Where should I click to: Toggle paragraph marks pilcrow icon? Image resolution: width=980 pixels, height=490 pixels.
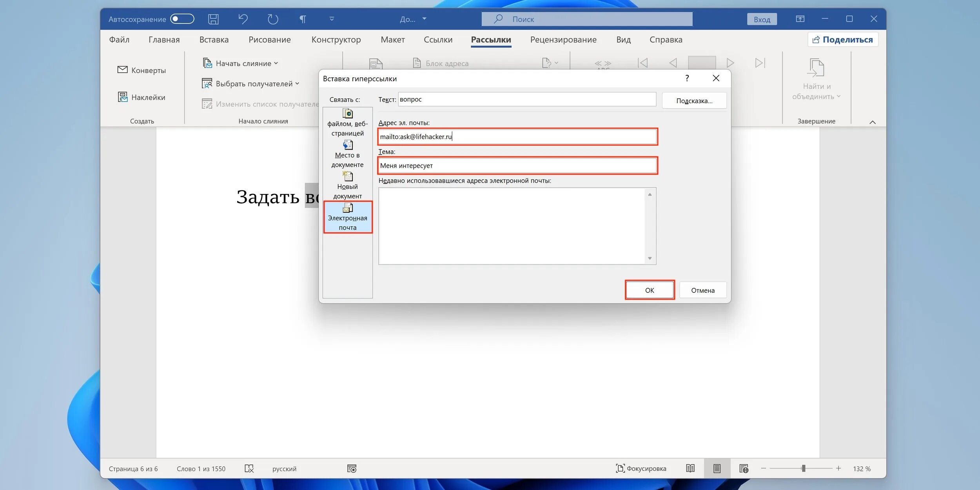point(303,19)
